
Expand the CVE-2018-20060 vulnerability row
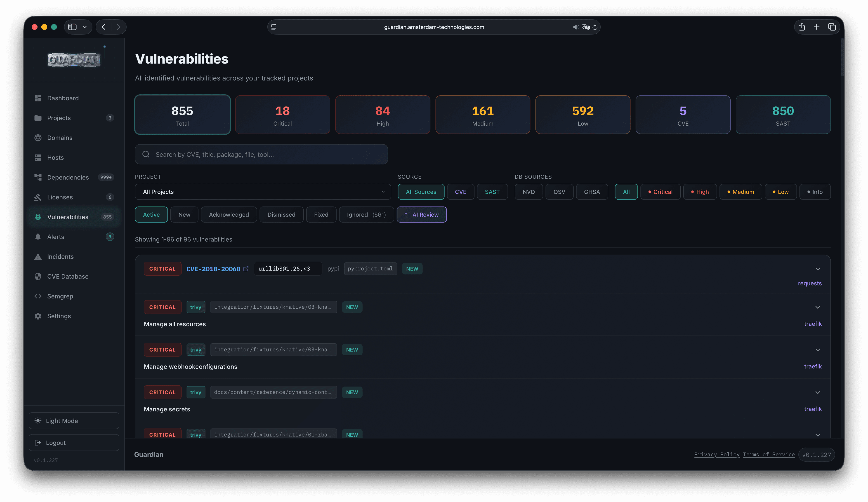(x=817, y=269)
